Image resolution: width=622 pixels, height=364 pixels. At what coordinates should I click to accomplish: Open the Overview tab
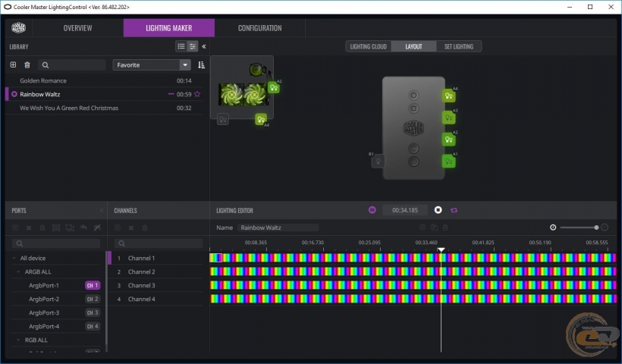pyautogui.click(x=77, y=28)
